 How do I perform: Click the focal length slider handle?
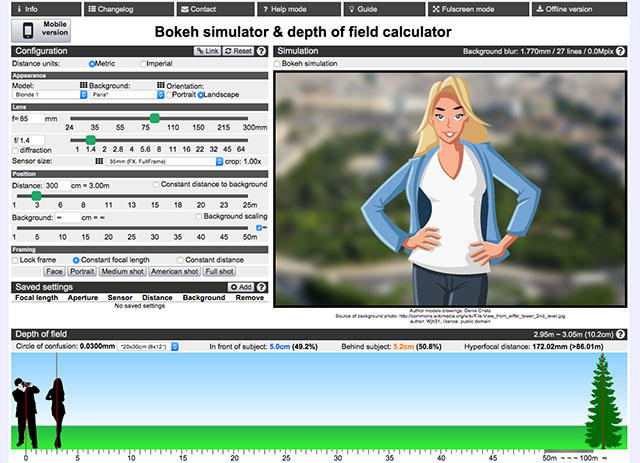pyautogui.click(x=154, y=118)
